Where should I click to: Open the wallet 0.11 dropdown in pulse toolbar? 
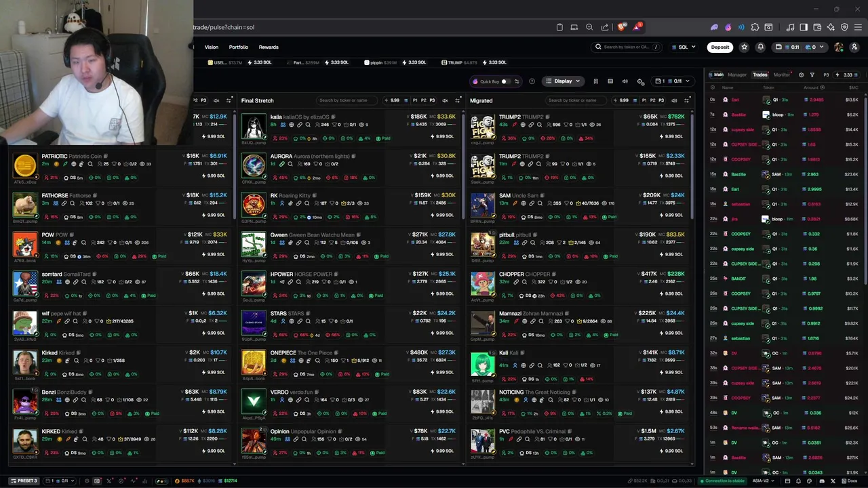click(x=672, y=81)
